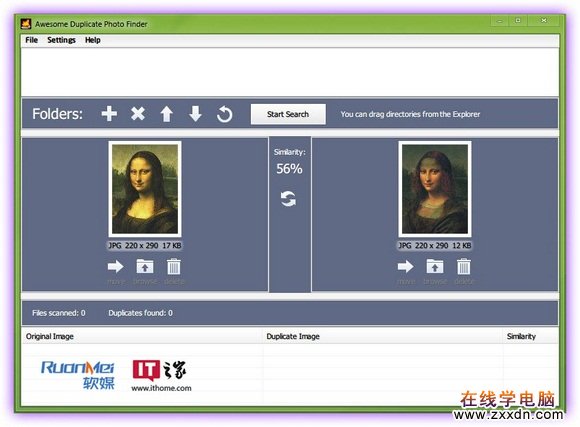
Task: Click the left image info 'JPG 220 x 290 17 KB'
Action: point(145,245)
